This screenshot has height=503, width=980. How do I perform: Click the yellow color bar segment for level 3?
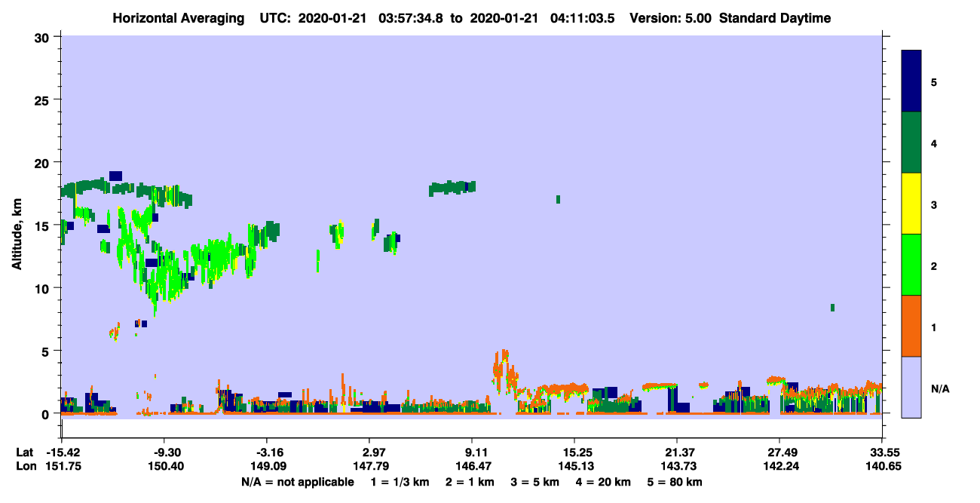pyautogui.click(x=911, y=204)
